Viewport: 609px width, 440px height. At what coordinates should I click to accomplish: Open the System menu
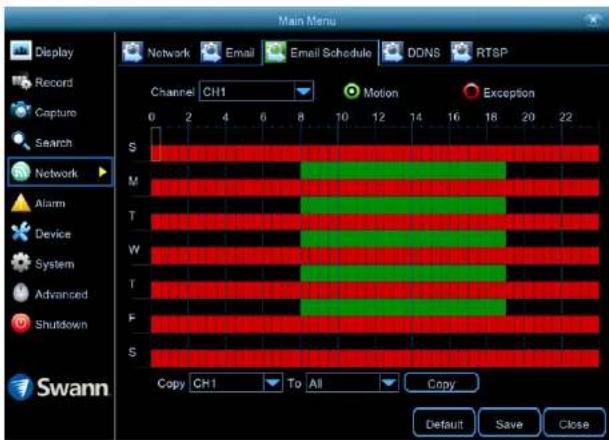[x=54, y=264]
